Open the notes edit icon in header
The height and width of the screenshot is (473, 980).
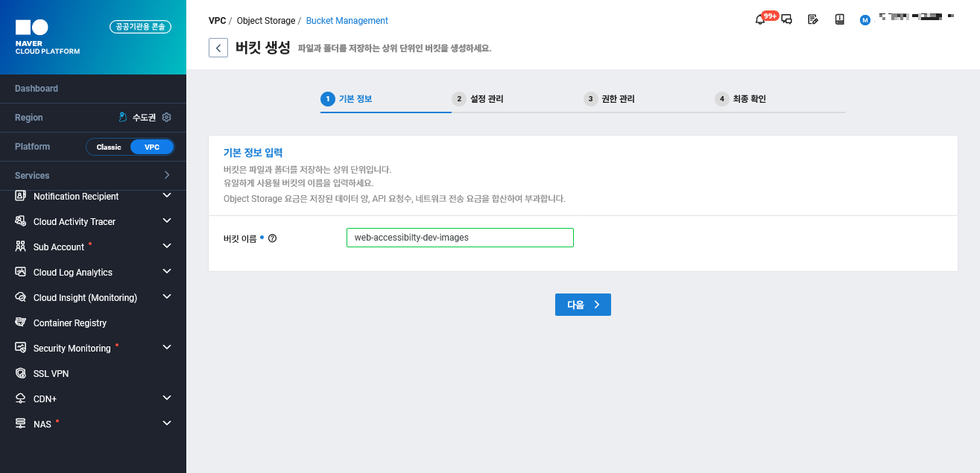point(813,20)
